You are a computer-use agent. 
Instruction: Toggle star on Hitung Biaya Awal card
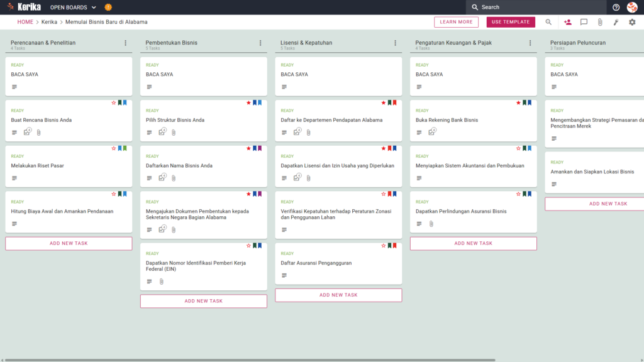click(114, 194)
